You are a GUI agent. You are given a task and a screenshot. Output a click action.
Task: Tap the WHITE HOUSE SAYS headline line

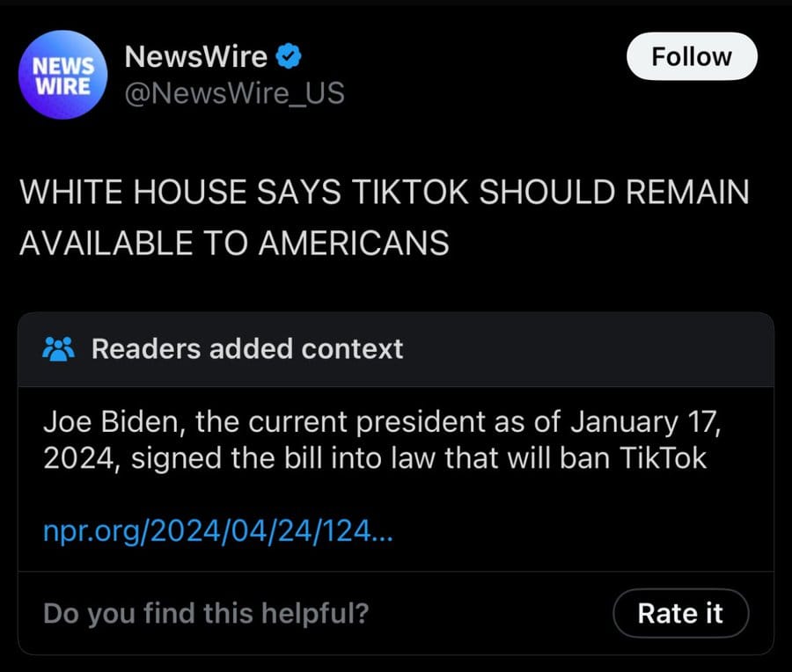point(384,192)
